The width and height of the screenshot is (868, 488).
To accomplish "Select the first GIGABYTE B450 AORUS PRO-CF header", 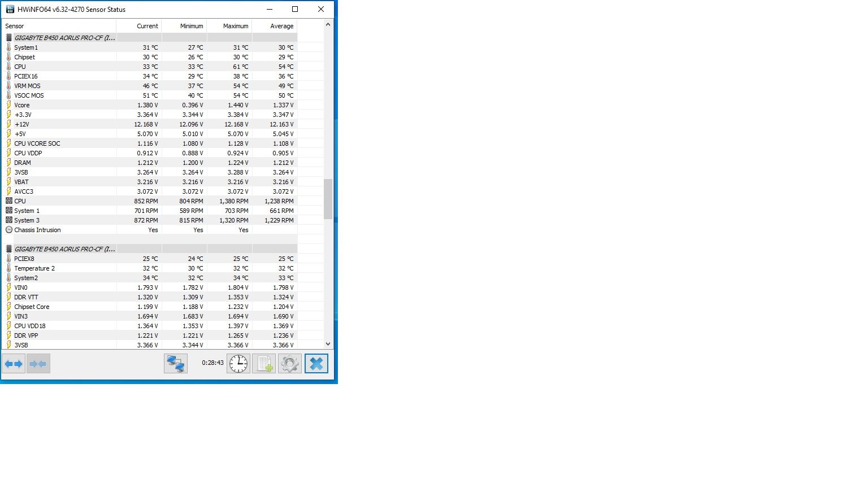I will pos(150,38).
